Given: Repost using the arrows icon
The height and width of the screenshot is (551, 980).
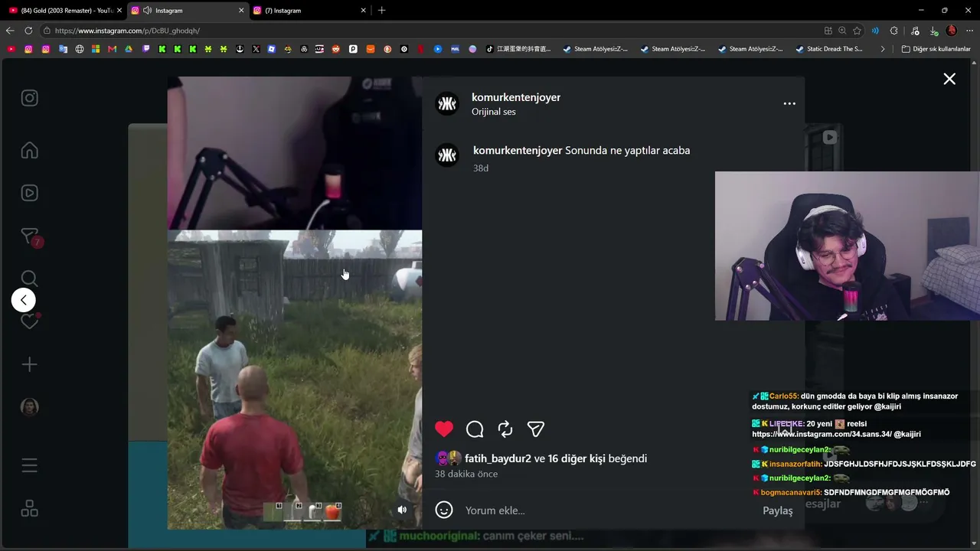Looking at the screenshot, I should click(x=505, y=429).
